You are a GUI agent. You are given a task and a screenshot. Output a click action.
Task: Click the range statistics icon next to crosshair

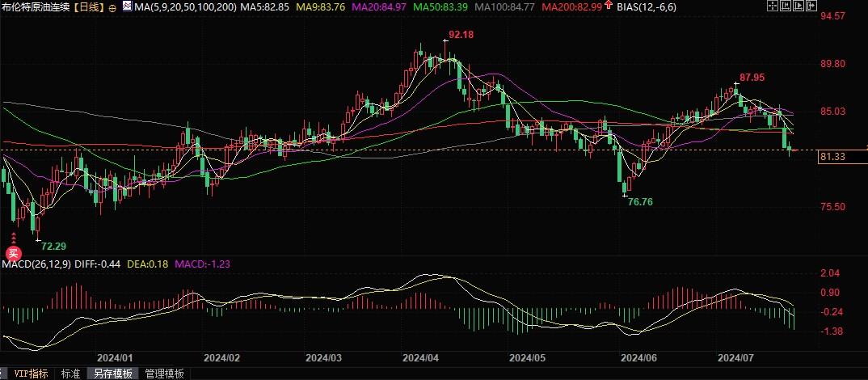786,6
